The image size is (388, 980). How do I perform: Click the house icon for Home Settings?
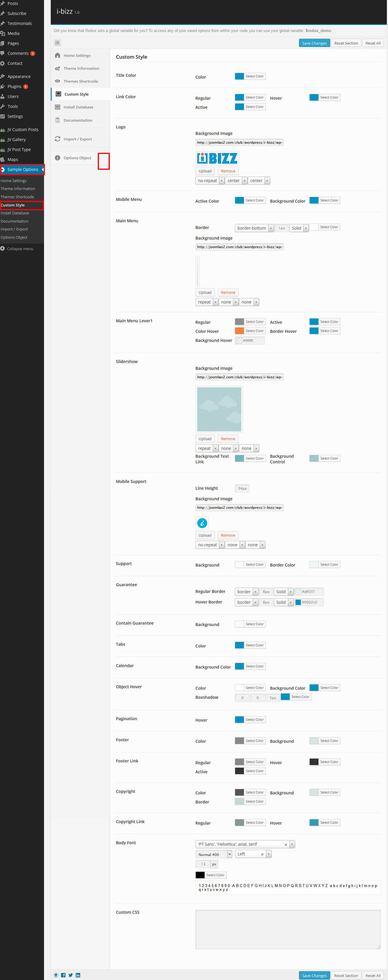tap(58, 55)
